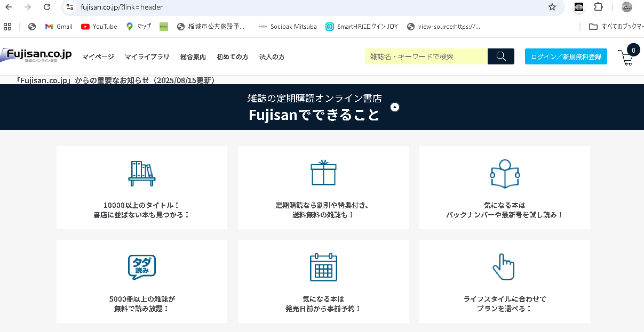Click the bookshelf icon for 10000 titles
The height and width of the screenshot is (332, 644).
[142, 173]
